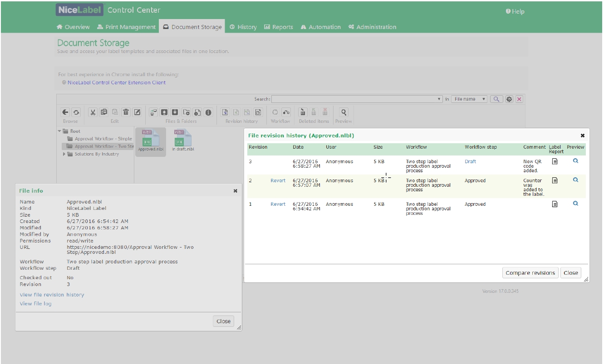The height and width of the screenshot is (364, 604).
Task: Open file info using the 'i' icon
Action: 208,112
